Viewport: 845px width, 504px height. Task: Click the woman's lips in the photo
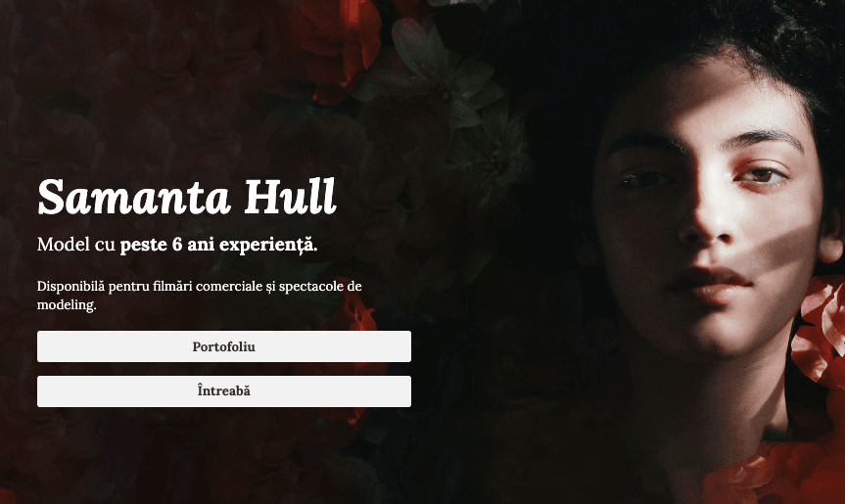[x=710, y=284]
